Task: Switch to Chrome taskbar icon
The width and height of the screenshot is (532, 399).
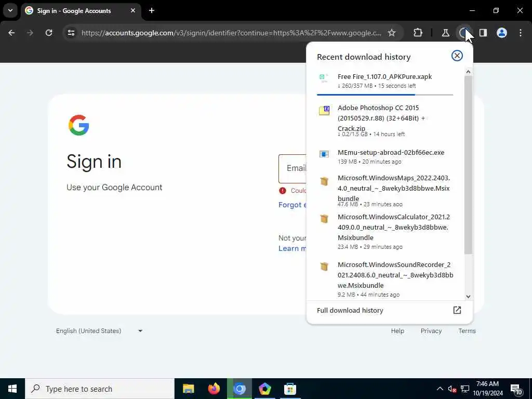Action: [240, 389]
